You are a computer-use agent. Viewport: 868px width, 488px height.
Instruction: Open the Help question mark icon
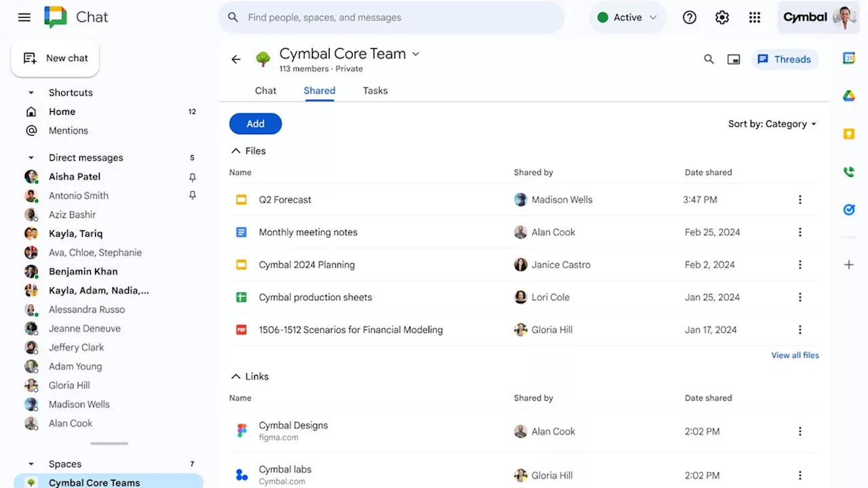point(690,18)
